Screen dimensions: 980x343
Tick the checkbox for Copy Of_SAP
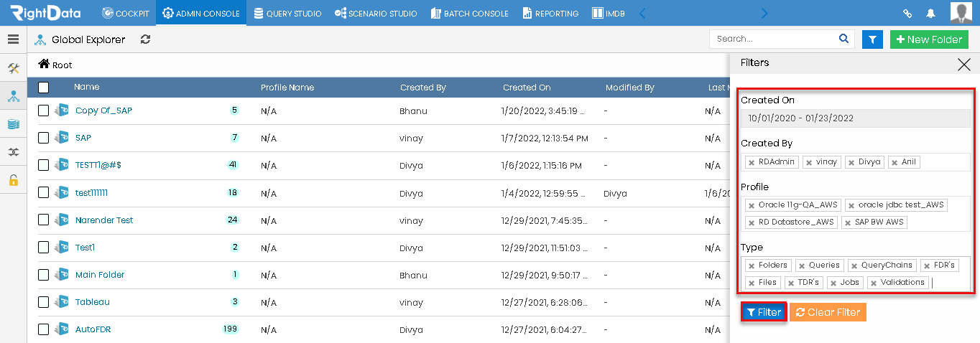click(x=44, y=111)
